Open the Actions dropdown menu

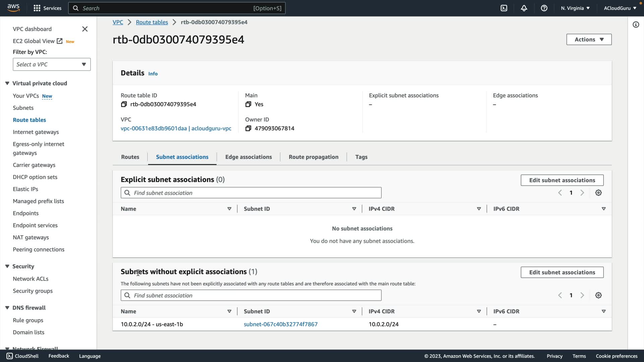click(589, 40)
